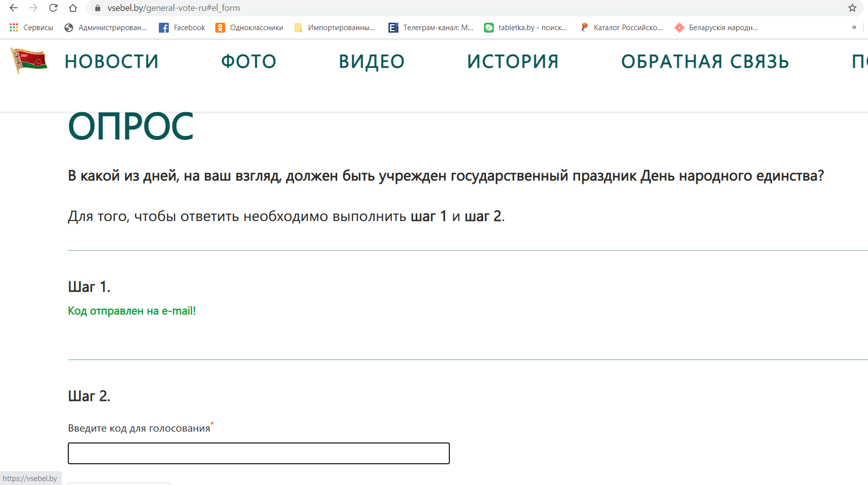
Task: Click the address bar URL
Action: click(x=173, y=8)
